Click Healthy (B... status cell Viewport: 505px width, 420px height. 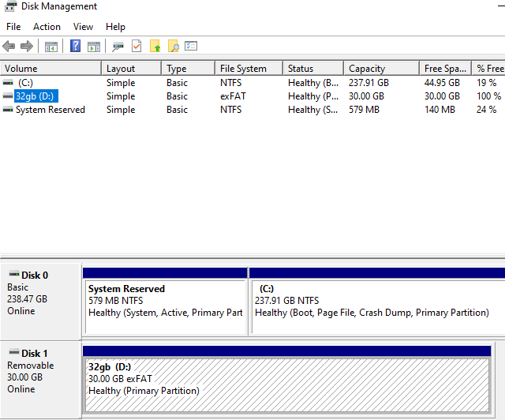point(313,83)
